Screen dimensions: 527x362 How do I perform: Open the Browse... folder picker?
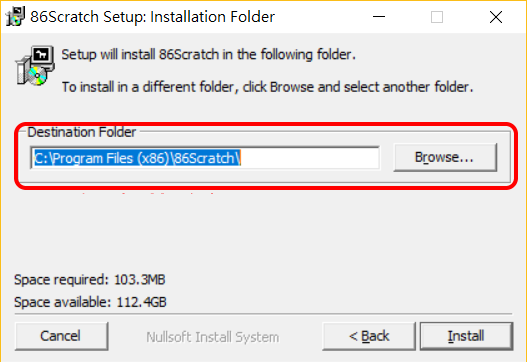click(x=445, y=157)
